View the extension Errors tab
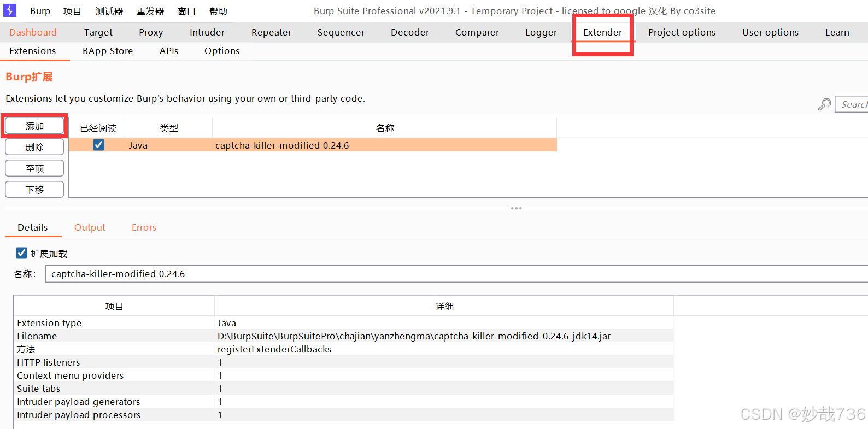This screenshot has width=868, height=429. coord(144,227)
